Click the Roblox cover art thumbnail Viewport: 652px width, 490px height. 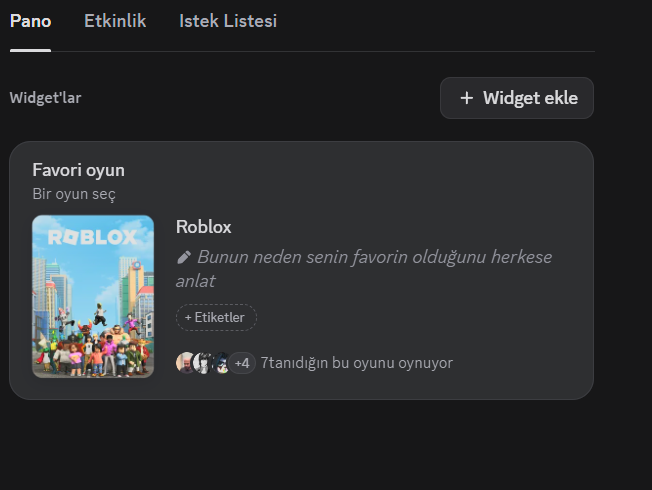point(93,296)
